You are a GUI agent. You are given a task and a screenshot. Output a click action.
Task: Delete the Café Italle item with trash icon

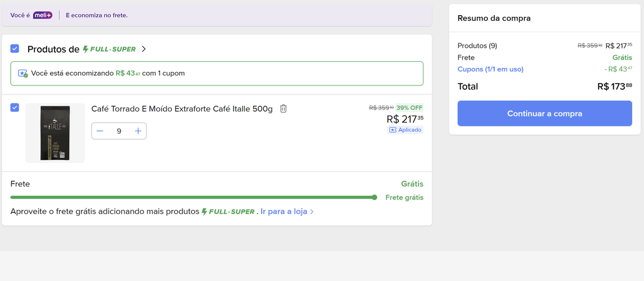(284, 109)
